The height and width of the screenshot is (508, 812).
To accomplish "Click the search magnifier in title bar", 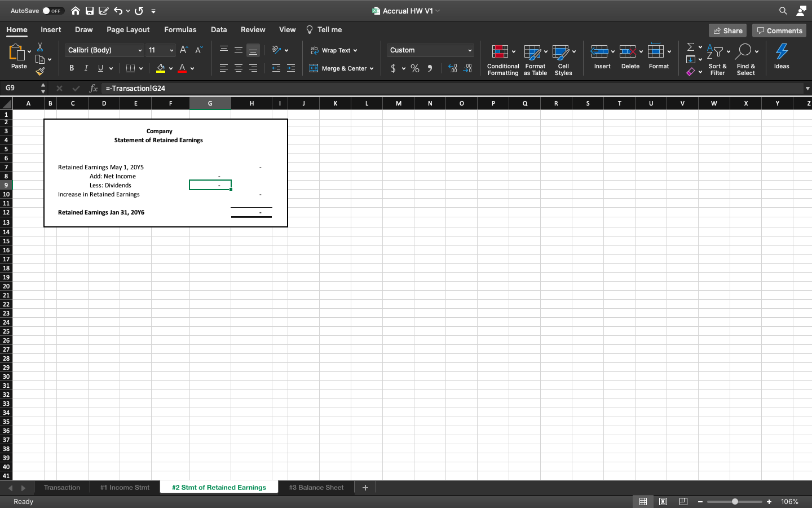I will pos(783,11).
